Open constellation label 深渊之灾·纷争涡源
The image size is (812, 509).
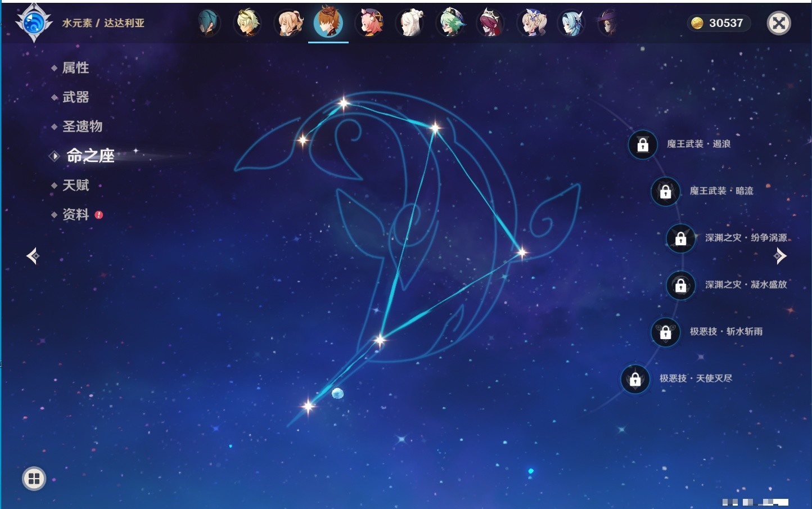click(x=746, y=237)
